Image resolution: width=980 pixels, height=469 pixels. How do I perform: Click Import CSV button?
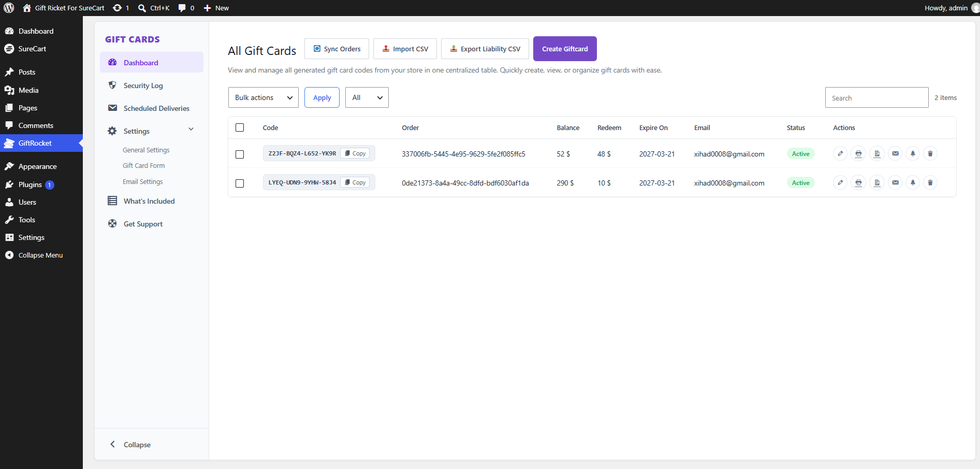pos(405,49)
